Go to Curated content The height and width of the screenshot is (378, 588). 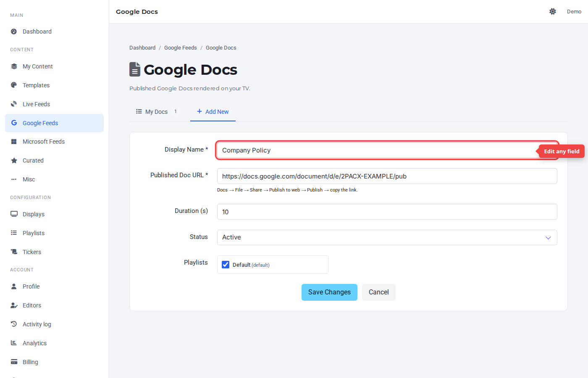[54, 160]
